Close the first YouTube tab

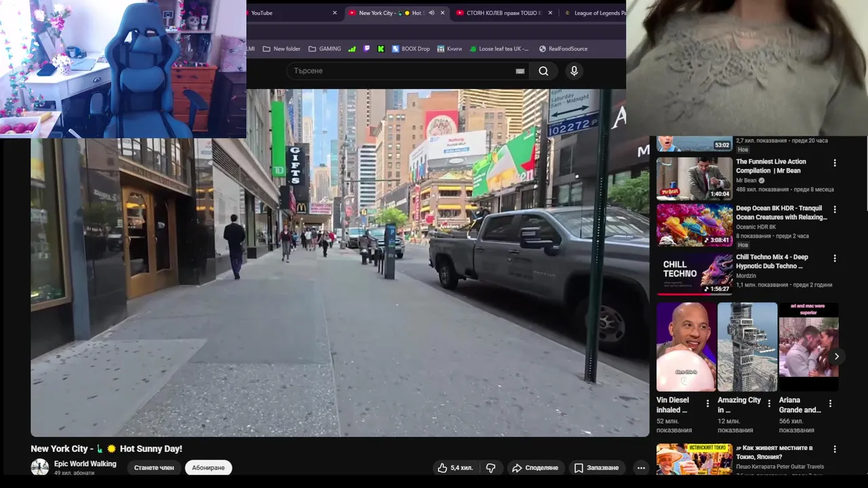[334, 13]
